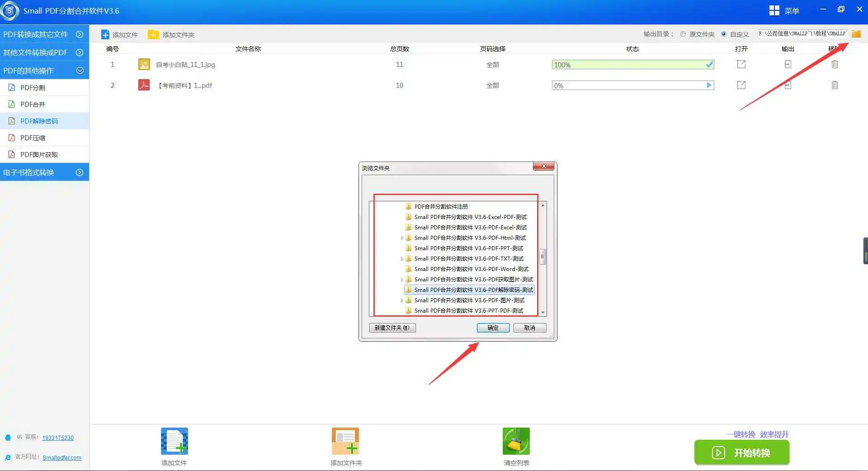Image resolution: width=868 pixels, height=471 pixels.
Task: Open QQ number 1933175230 link
Action: click(x=58, y=438)
